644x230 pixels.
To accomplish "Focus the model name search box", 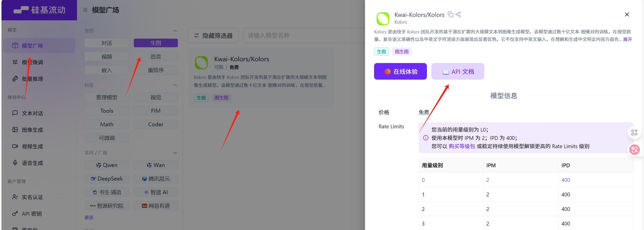I will (304, 35).
